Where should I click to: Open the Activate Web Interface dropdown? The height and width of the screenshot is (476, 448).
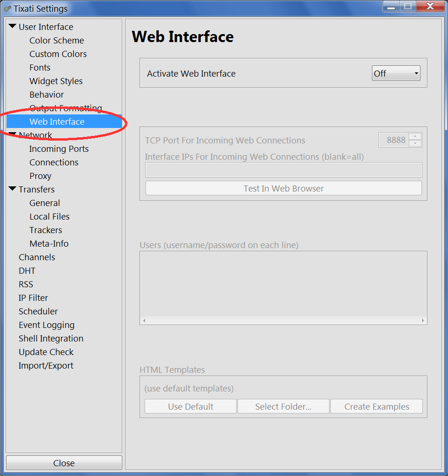396,73
